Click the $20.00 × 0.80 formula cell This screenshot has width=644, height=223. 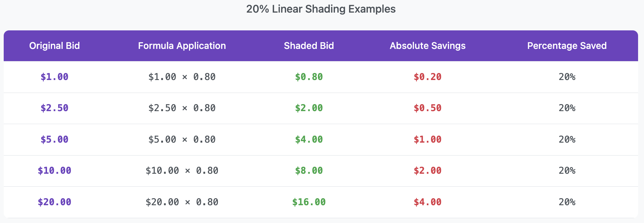click(x=182, y=202)
